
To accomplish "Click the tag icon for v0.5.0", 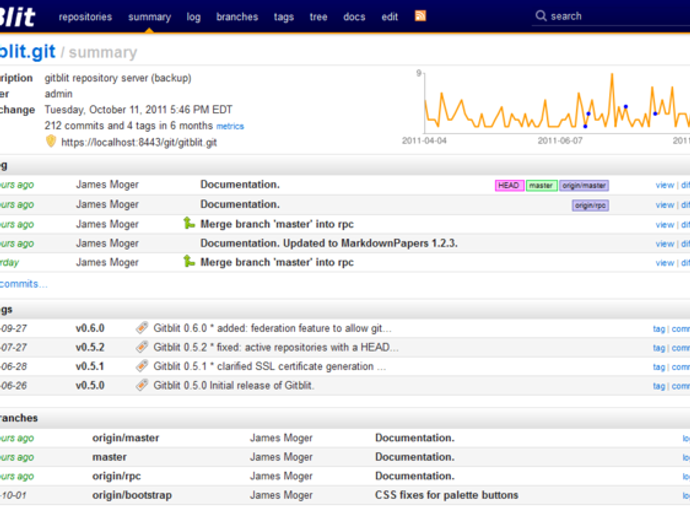I will 142,385.
